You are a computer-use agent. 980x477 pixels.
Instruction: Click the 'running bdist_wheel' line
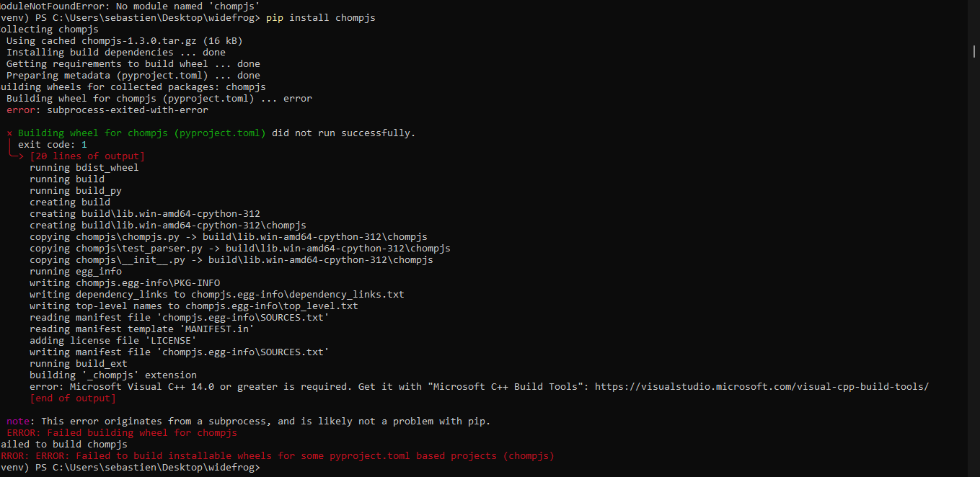tap(84, 168)
